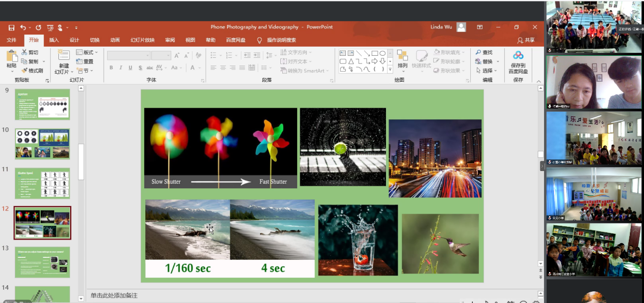Decrease font size with the smaller A icon

(x=186, y=55)
